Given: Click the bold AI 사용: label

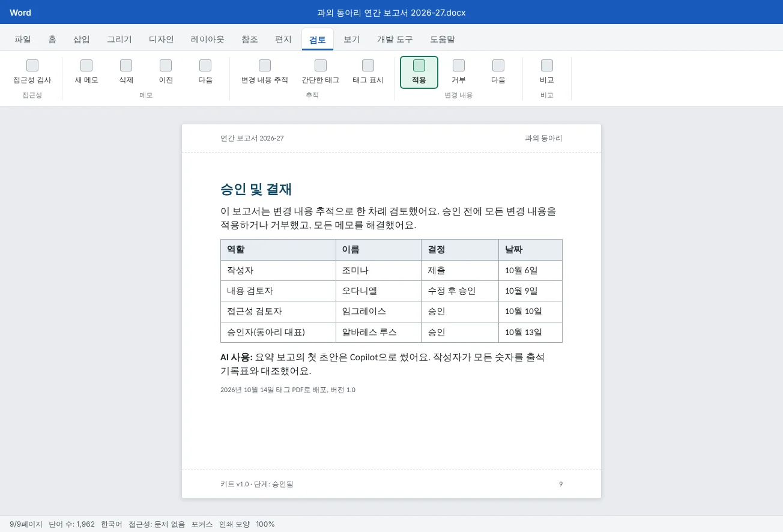Looking at the screenshot, I should point(237,357).
